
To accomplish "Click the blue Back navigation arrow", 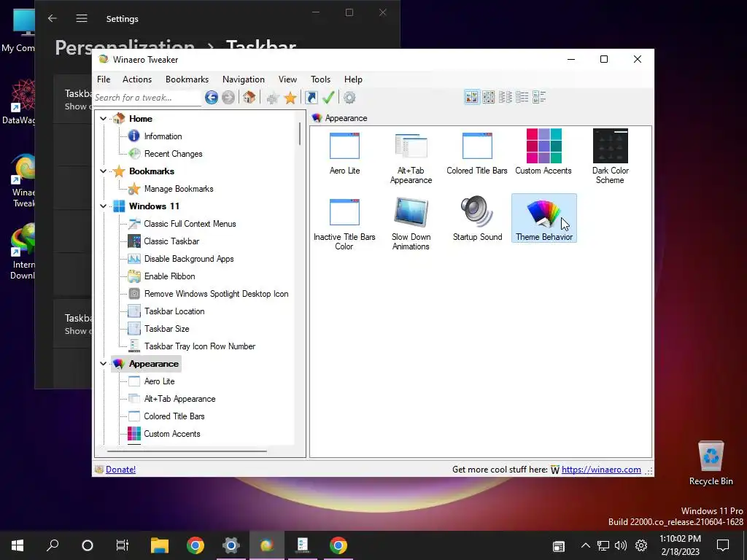I will tap(212, 98).
